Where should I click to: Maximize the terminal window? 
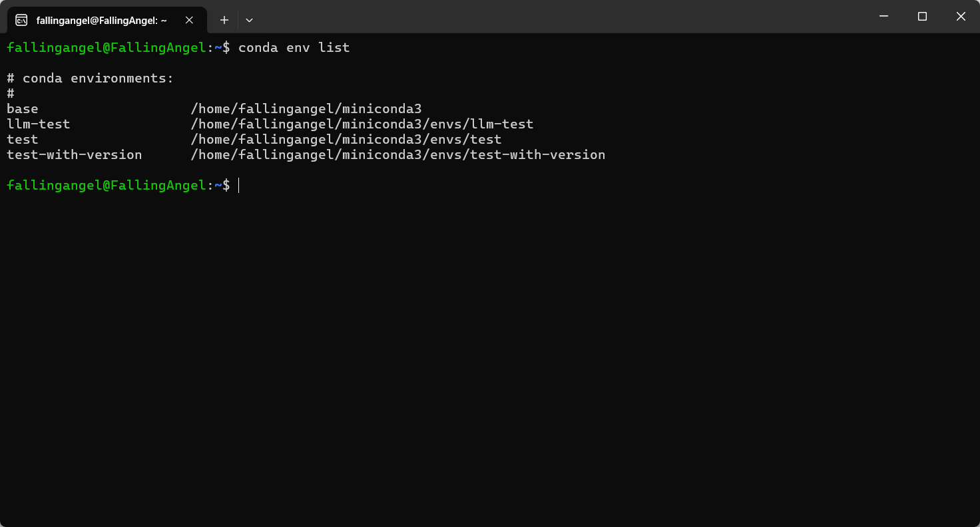tap(922, 17)
